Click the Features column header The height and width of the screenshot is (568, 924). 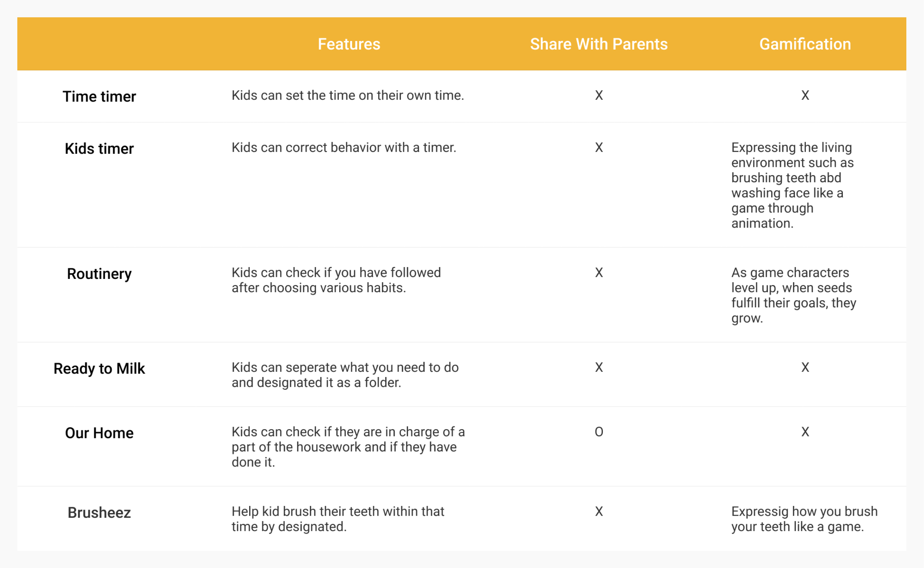(349, 44)
